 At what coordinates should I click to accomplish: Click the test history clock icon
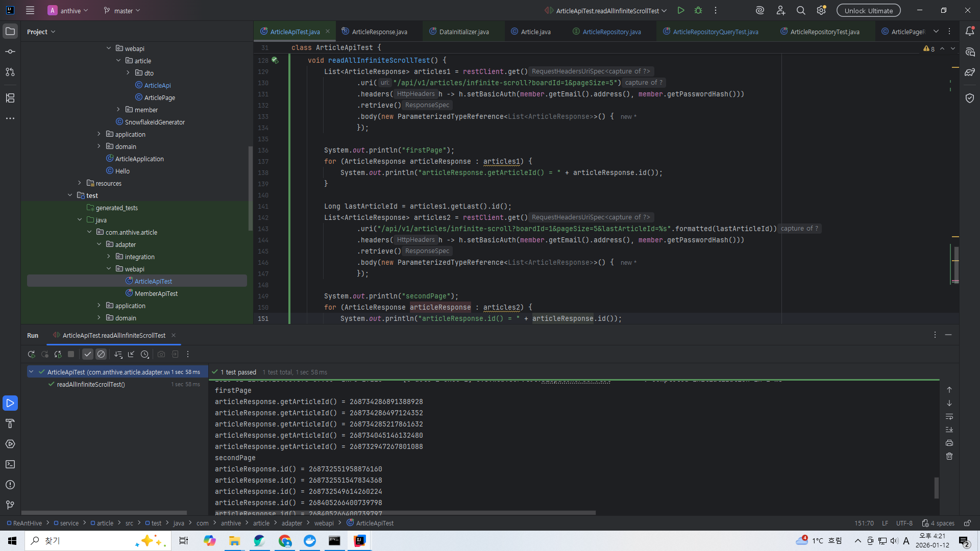(x=145, y=354)
